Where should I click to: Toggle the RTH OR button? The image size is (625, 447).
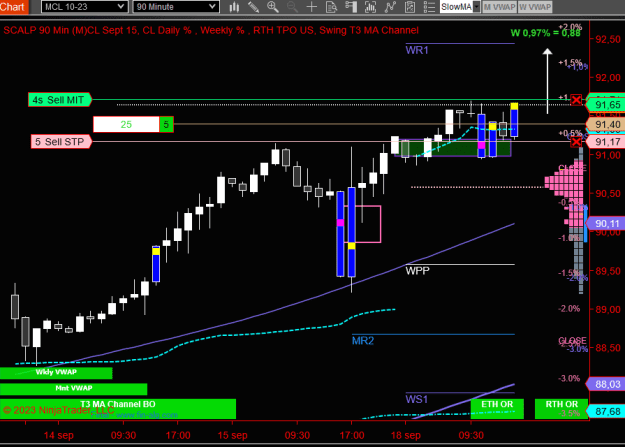[561, 409]
